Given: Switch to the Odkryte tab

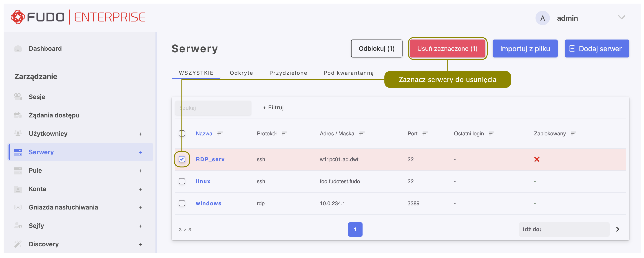Looking at the screenshot, I should pyautogui.click(x=241, y=73).
